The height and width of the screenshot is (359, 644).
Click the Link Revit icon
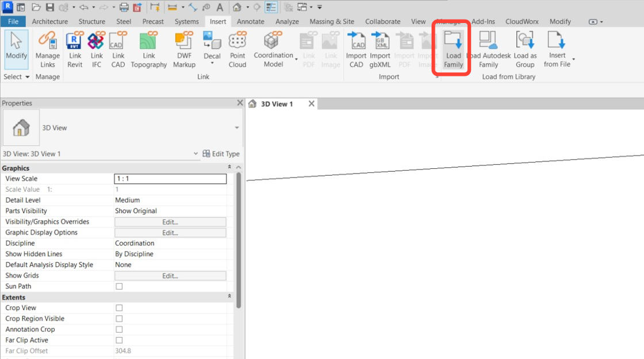pos(75,49)
